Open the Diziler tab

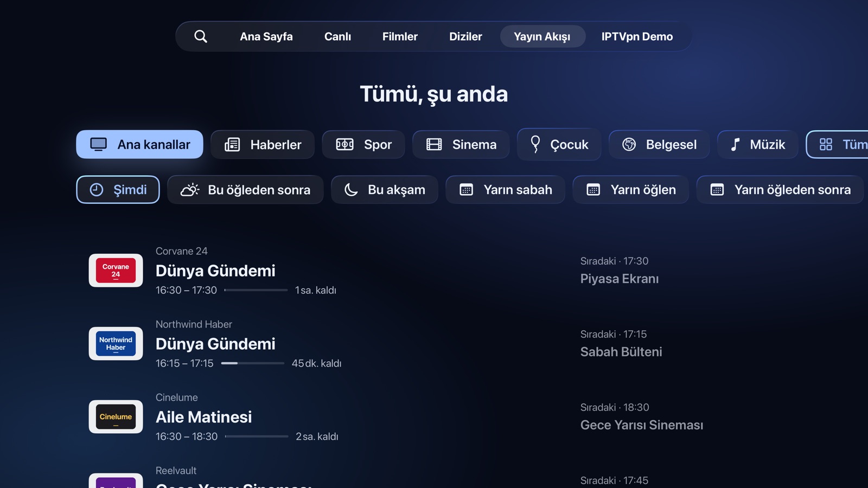tap(465, 36)
